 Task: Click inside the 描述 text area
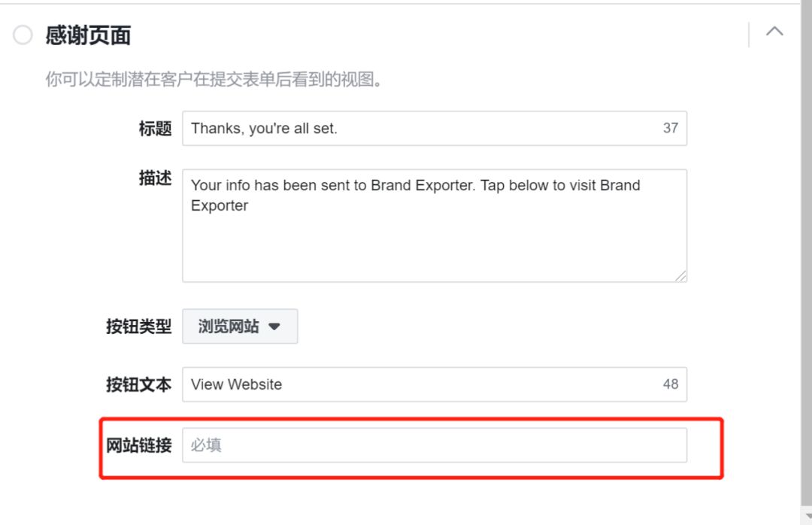click(435, 226)
